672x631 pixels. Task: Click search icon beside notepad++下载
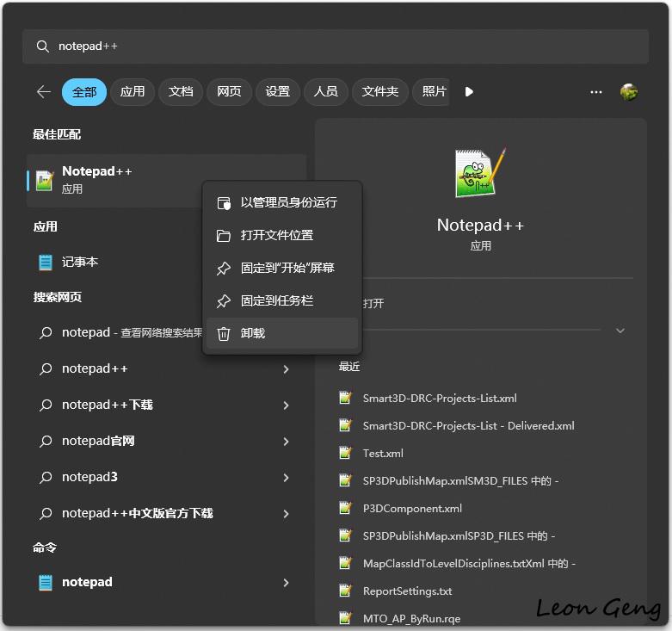[x=46, y=405]
